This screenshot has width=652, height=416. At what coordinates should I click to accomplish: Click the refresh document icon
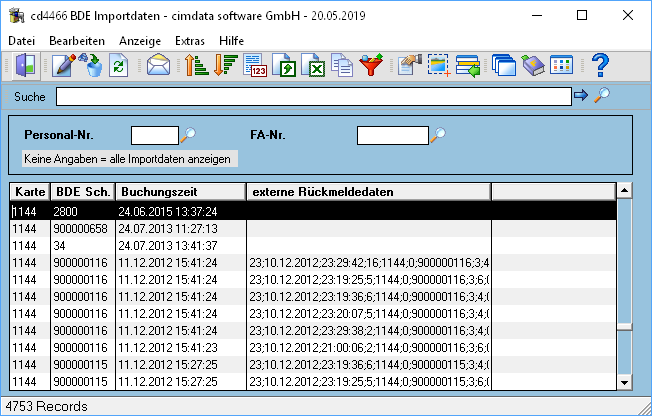[119, 65]
